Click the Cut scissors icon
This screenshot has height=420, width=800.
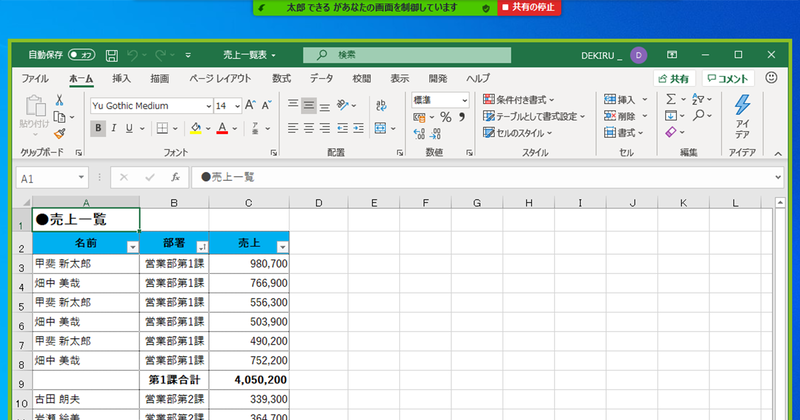click(60, 100)
